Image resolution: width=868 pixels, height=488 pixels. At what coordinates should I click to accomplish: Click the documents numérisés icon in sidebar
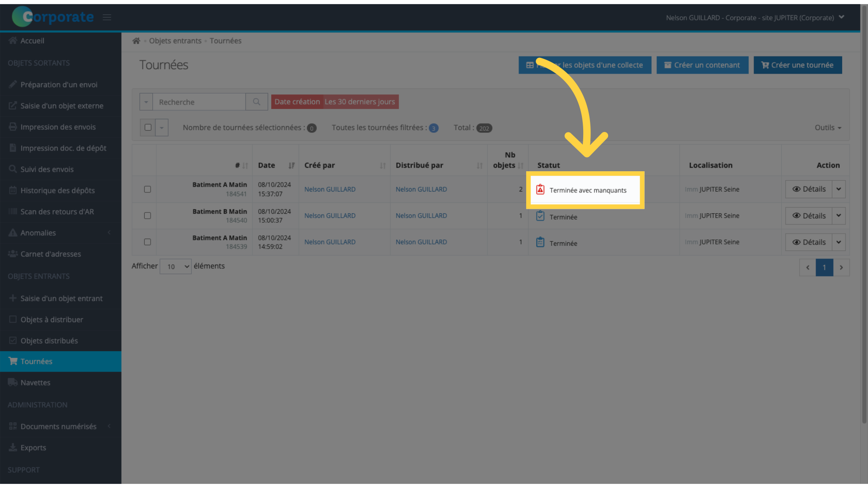click(x=13, y=426)
